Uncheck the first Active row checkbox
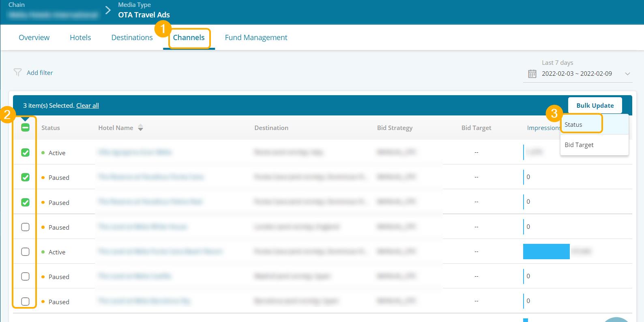The height and width of the screenshot is (322, 644). (25, 153)
